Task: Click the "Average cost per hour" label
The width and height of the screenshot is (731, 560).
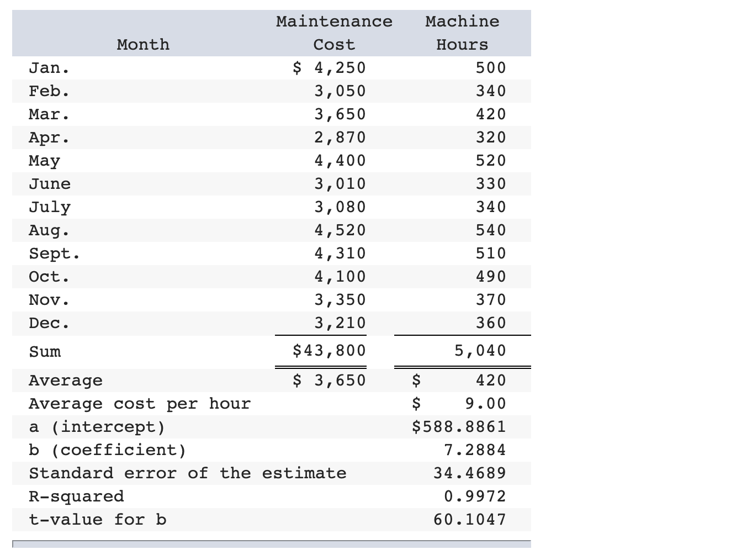Action: [140, 404]
